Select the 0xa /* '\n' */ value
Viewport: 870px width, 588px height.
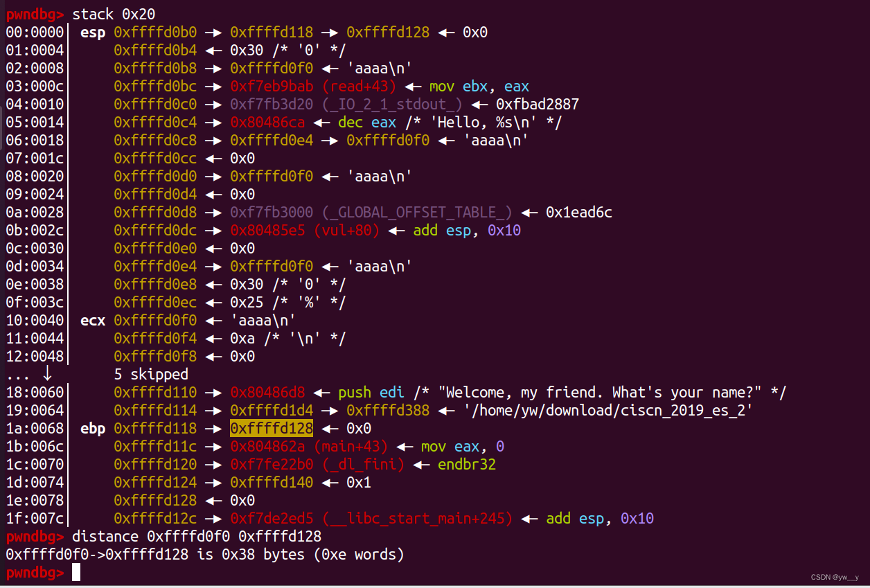click(x=288, y=339)
